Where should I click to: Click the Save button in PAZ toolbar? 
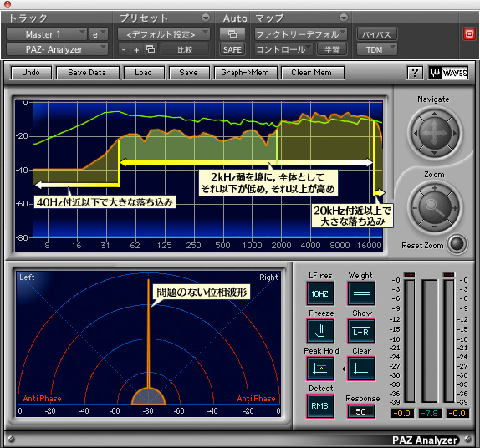point(189,73)
